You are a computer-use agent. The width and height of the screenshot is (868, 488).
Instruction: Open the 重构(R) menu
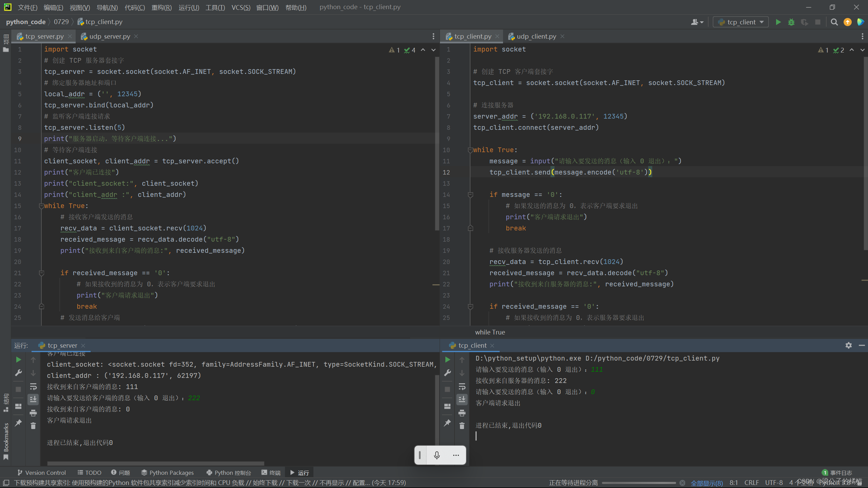pyautogui.click(x=161, y=7)
